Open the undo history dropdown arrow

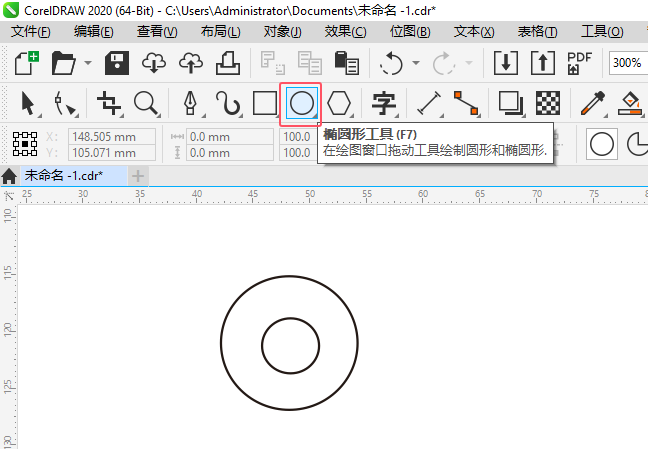click(x=416, y=63)
